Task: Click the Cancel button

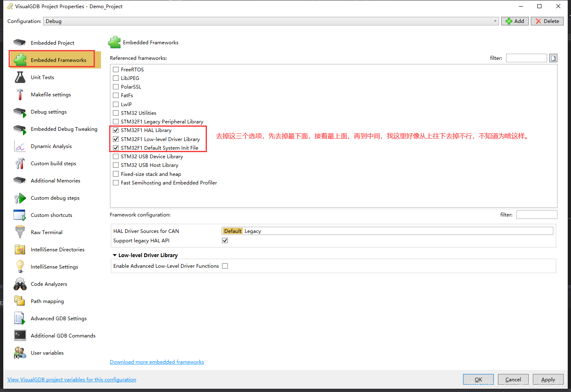Action: tap(513, 379)
